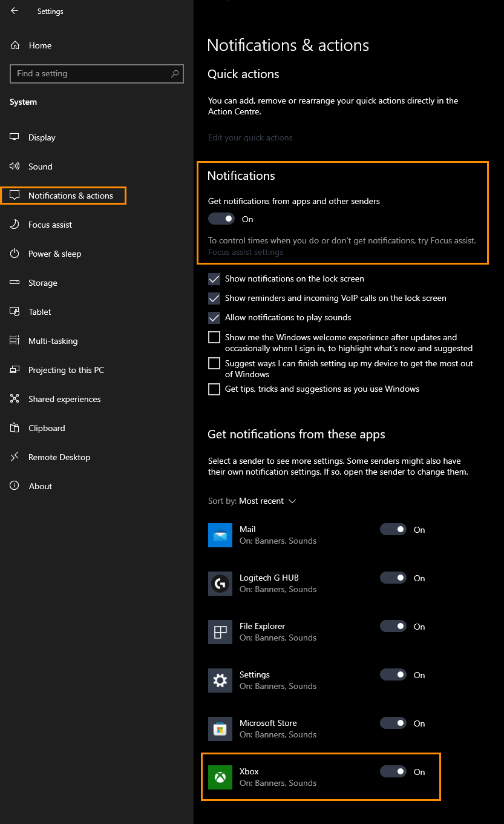Select Logitech G HUB sender name
Viewport: 504px width, 824px height.
pos(269,578)
